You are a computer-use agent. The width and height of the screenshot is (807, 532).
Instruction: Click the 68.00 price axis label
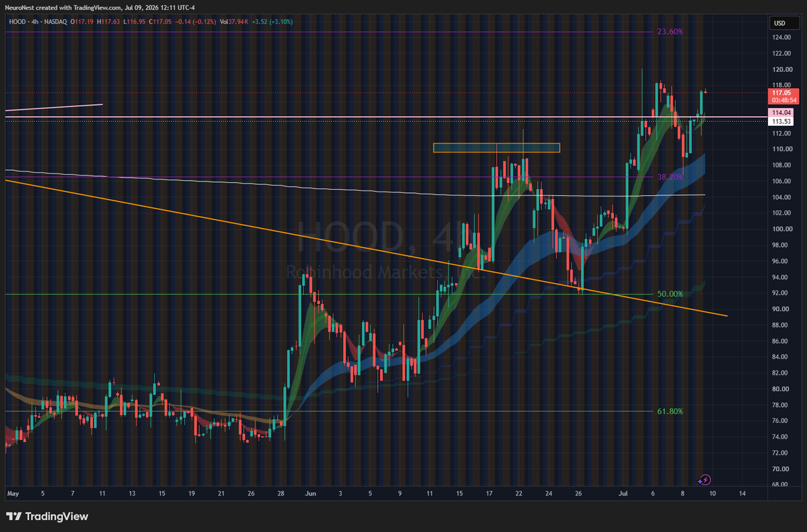781,485
